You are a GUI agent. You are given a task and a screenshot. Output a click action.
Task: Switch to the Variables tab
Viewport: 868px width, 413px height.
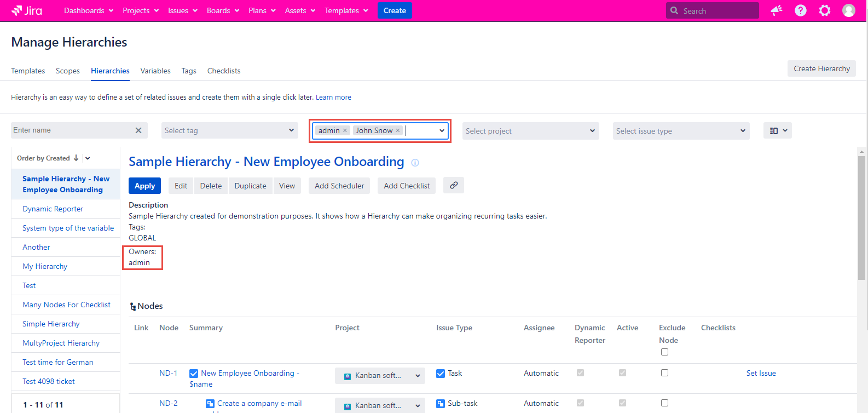[155, 71]
